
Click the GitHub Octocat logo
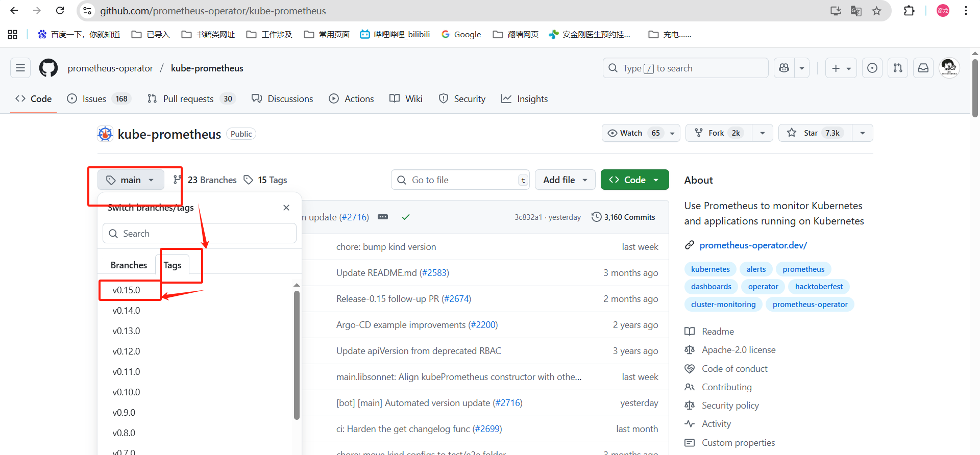[x=48, y=68]
